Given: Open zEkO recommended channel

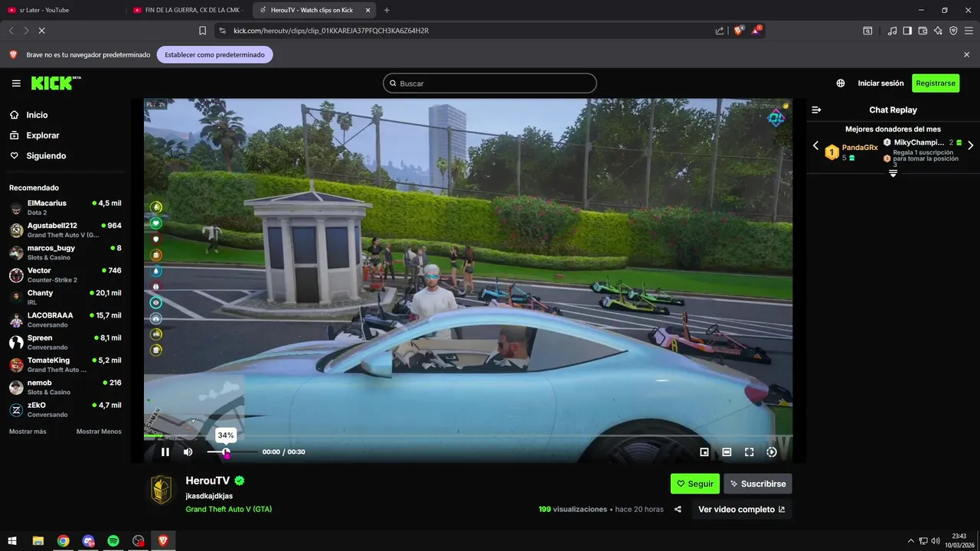Looking at the screenshot, I should (x=65, y=409).
